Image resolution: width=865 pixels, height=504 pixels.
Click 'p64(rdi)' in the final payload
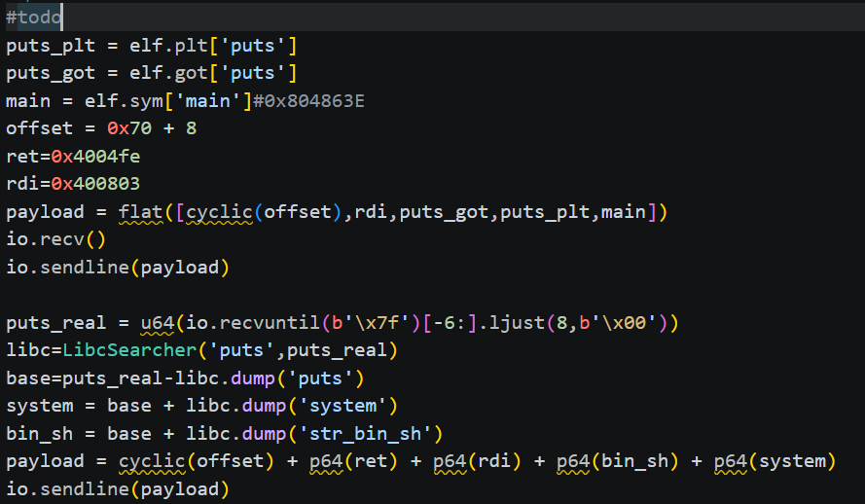[477, 461]
